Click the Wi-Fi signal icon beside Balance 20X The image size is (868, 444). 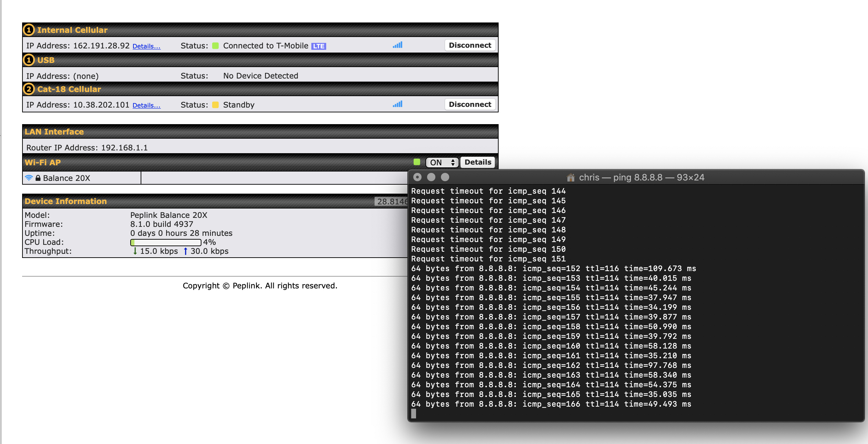[x=29, y=178]
